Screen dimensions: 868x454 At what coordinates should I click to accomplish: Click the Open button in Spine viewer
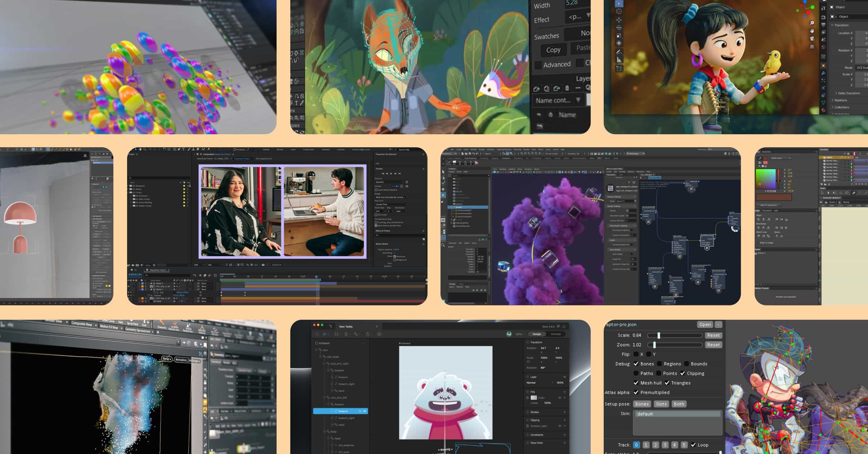[x=705, y=324]
